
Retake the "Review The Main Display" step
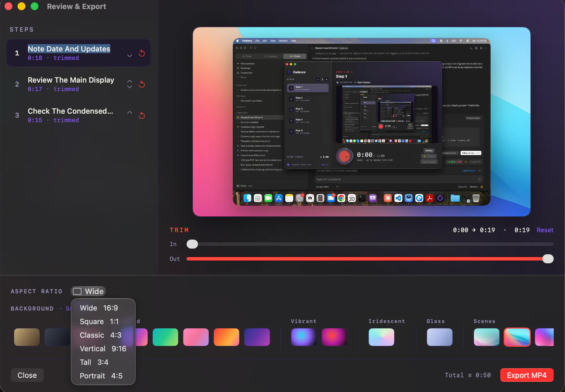tap(142, 84)
